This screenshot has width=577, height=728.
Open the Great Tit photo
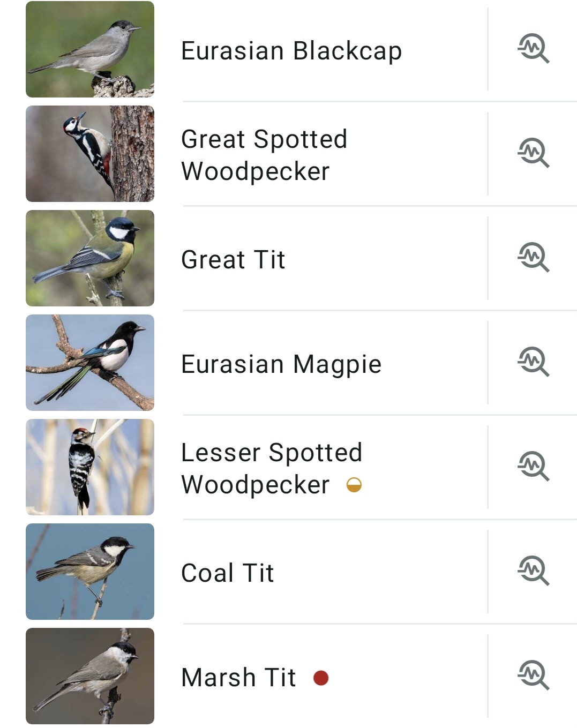[90, 258]
